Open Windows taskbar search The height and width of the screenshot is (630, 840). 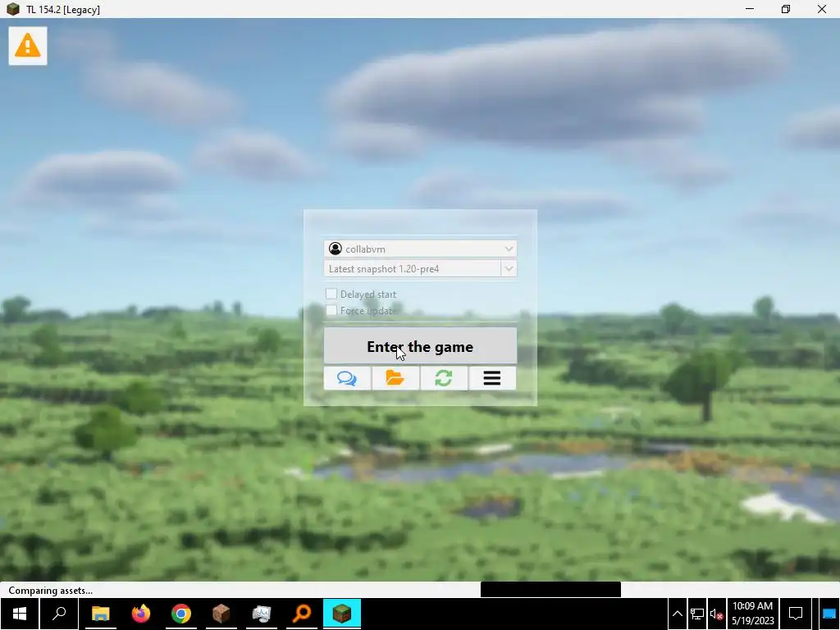click(59, 614)
